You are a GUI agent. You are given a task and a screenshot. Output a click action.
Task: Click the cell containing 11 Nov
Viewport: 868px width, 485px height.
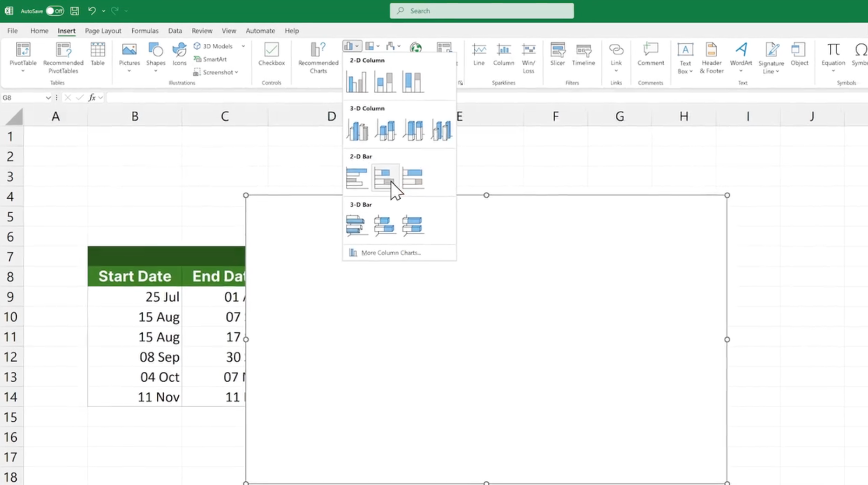click(x=135, y=397)
